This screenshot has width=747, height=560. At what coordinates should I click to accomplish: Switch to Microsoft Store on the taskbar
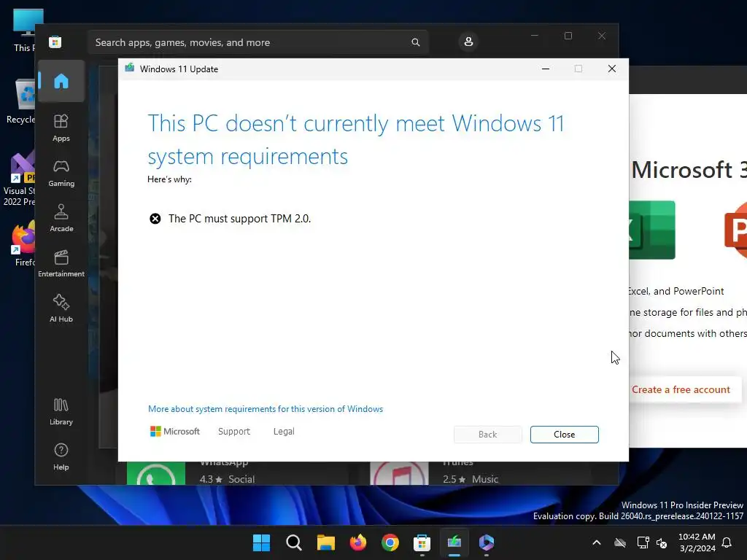coord(422,542)
